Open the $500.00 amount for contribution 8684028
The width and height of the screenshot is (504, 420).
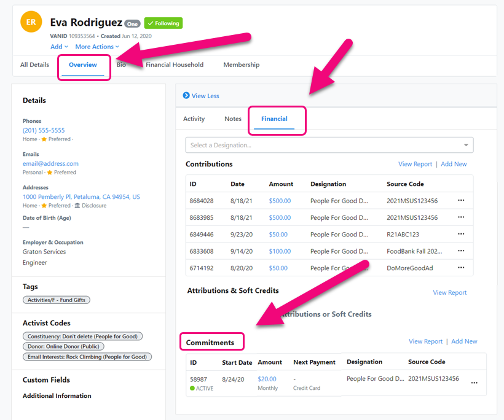(280, 201)
